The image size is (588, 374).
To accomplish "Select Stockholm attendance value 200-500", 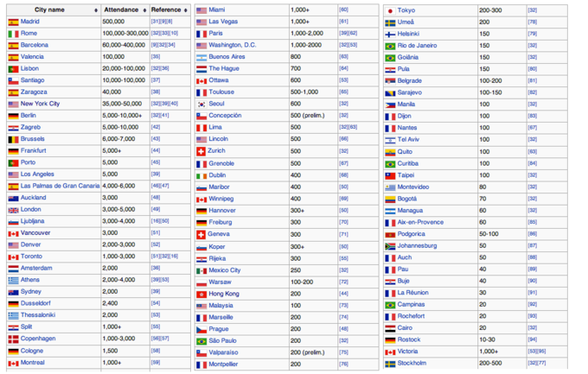I will [x=490, y=363].
